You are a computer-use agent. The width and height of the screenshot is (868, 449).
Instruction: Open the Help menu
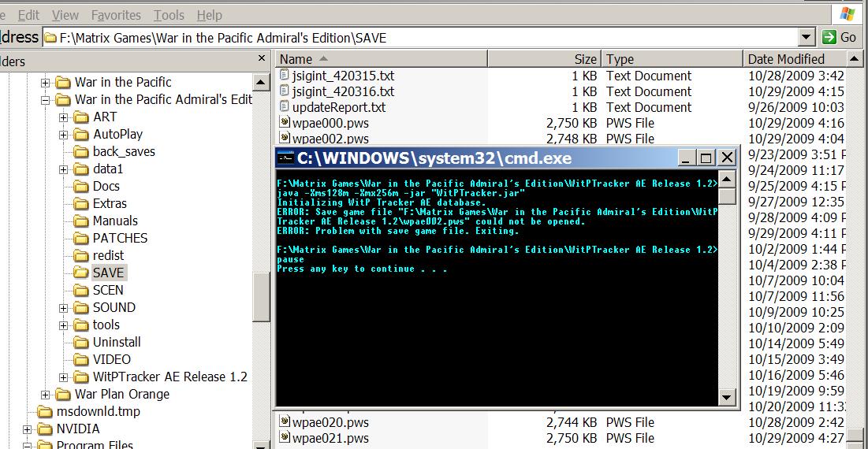pos(209,16)
